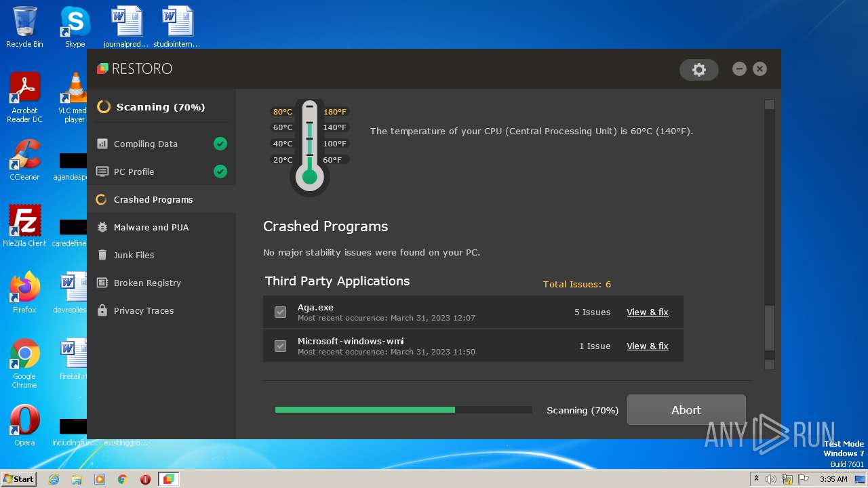Open the studiointern Word document

point(176,27)
